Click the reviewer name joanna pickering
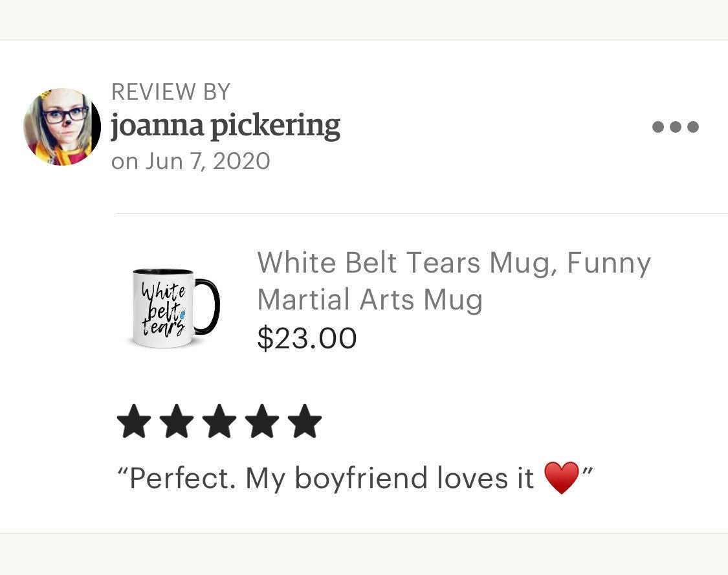This screenshot has width=728, height=575. 225,127
